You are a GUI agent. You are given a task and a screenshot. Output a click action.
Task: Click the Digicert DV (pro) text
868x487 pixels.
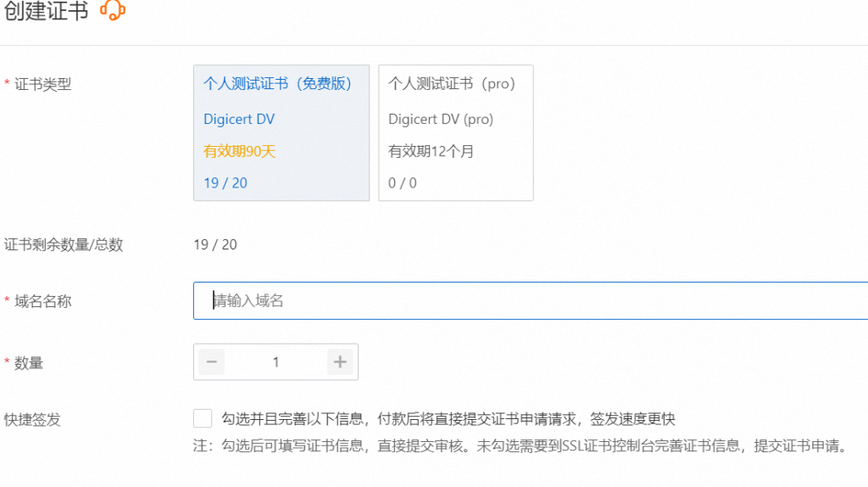tap(441, 120)
